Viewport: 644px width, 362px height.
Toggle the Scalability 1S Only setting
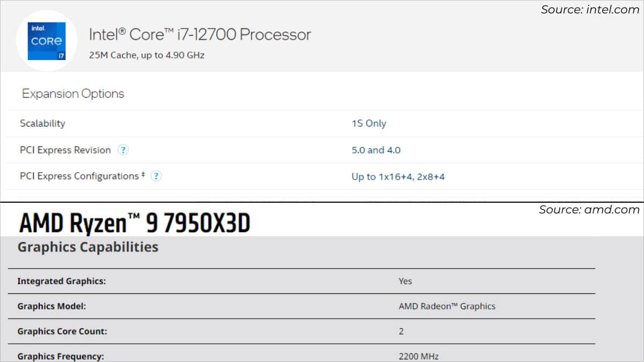(369, 123)
